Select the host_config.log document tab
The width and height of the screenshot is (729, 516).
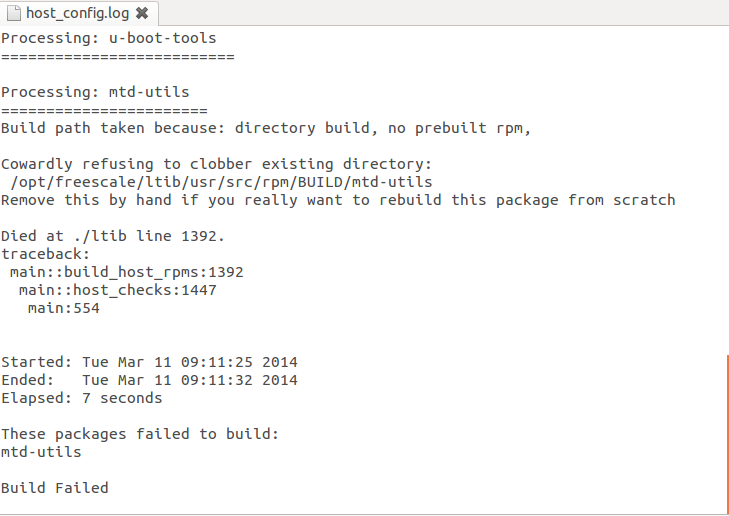pyautogui.click(x=79, y=13)
